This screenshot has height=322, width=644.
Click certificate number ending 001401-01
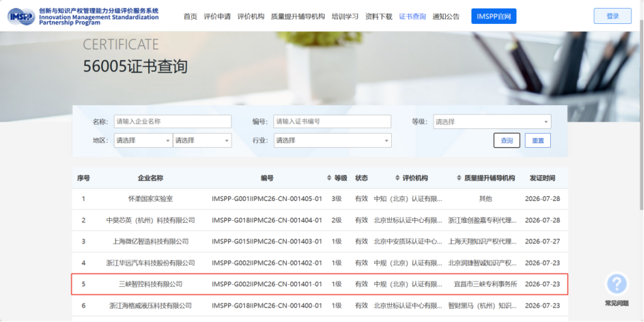267,284
